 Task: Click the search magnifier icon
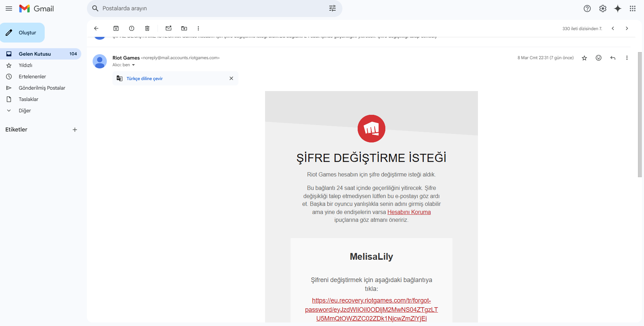coord(95,9)
